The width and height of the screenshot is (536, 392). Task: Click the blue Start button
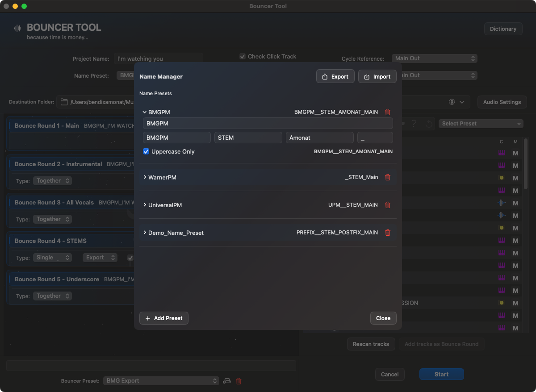[442, 375]
